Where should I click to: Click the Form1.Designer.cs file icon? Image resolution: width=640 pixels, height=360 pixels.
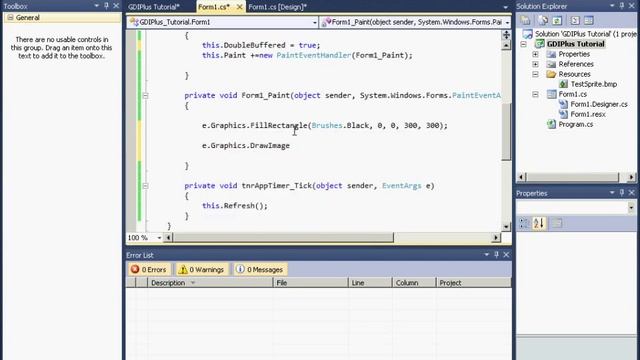[x=563, y=104]
